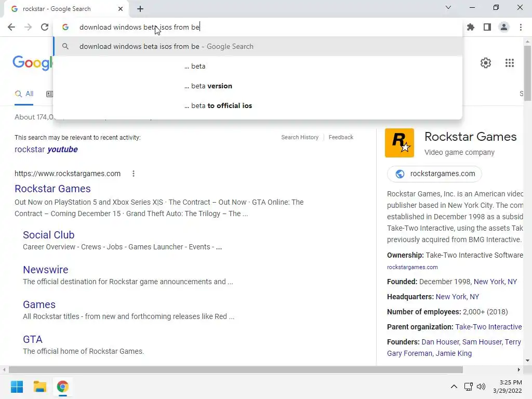Open the small rockstargames.com source link

click(x=412, y=268)
